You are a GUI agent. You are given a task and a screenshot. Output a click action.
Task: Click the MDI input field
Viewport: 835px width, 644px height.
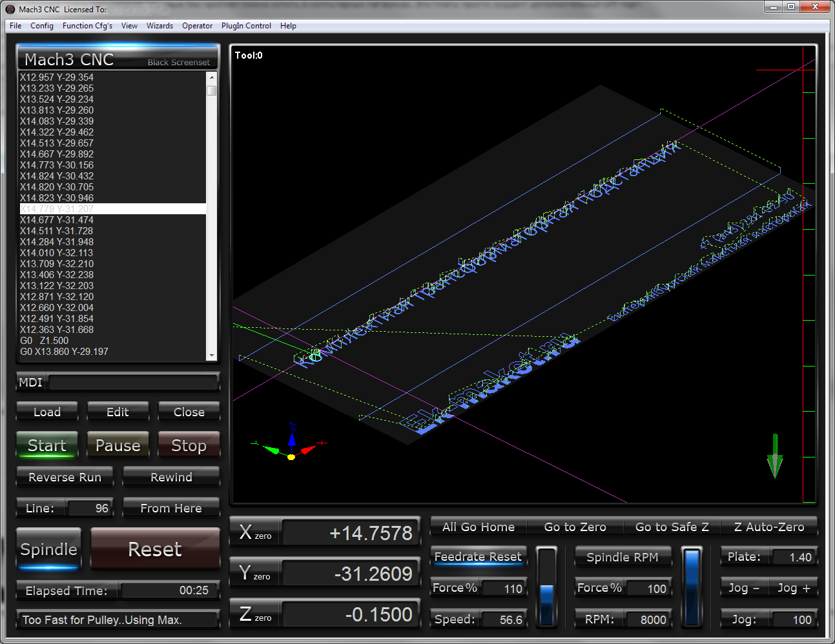point(134,383)
